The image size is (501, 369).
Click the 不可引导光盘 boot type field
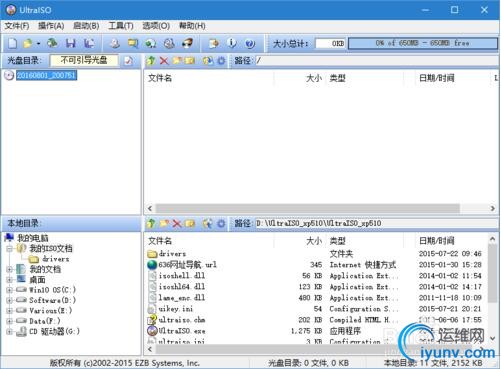tap(84, 60)
